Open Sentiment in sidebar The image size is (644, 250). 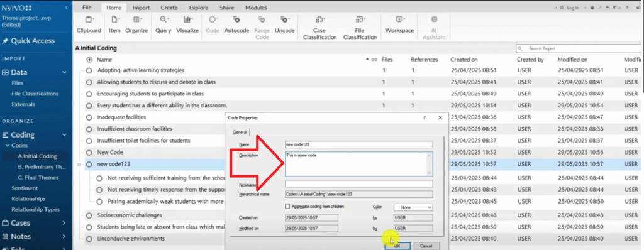tap(25, 188)
